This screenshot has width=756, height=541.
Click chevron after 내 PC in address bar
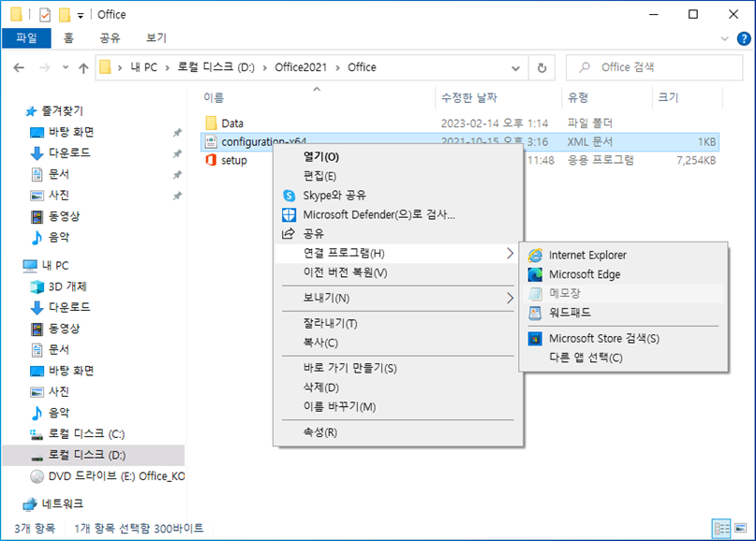(168, 68)
